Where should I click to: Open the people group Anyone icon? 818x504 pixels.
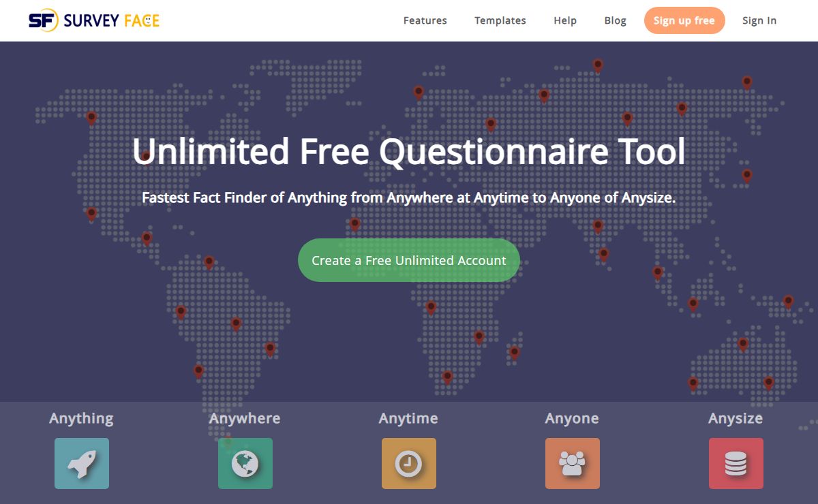click(x=573, y=463)
